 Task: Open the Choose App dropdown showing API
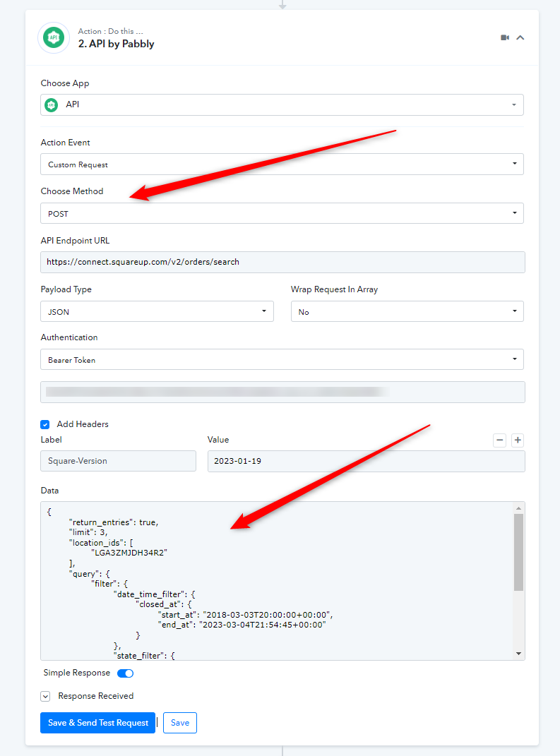282,104
